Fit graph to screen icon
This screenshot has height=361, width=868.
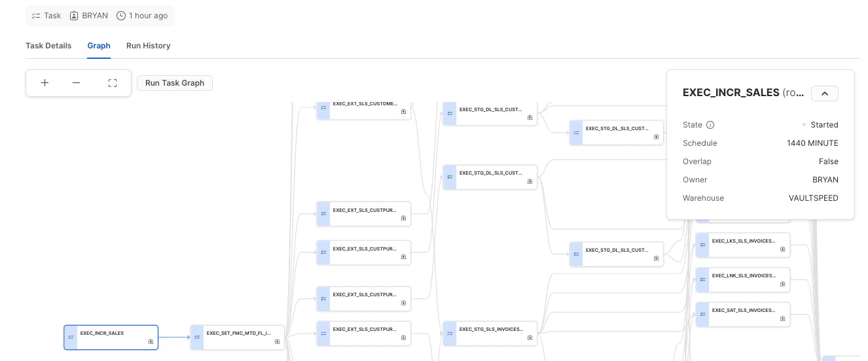[x=113, y=83]
